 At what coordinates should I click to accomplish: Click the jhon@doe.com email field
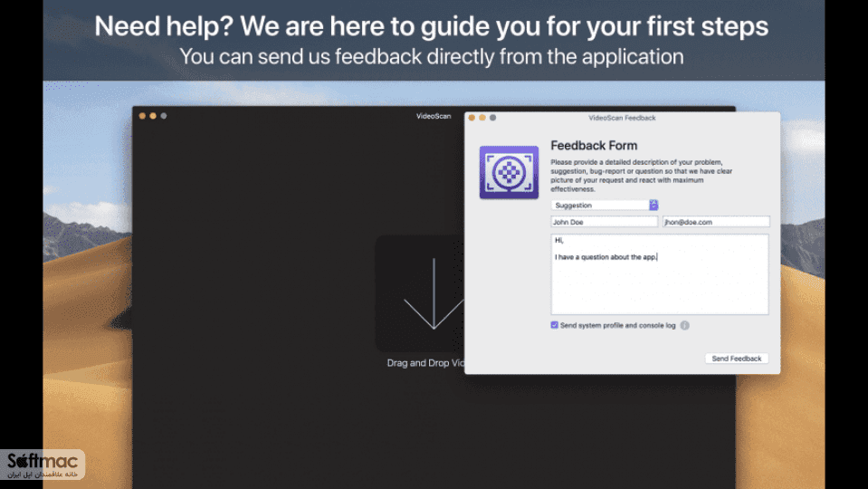[x=716, y=222]
